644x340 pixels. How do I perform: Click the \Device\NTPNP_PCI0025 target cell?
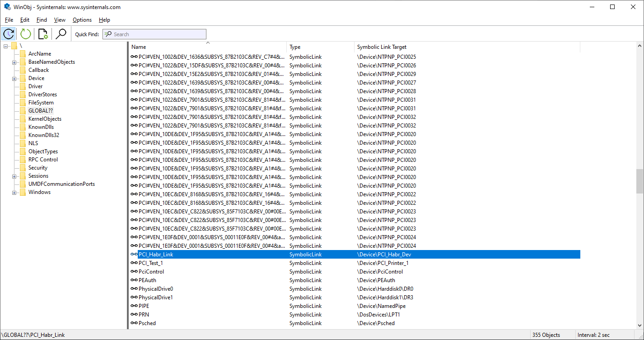coord(387,57)
